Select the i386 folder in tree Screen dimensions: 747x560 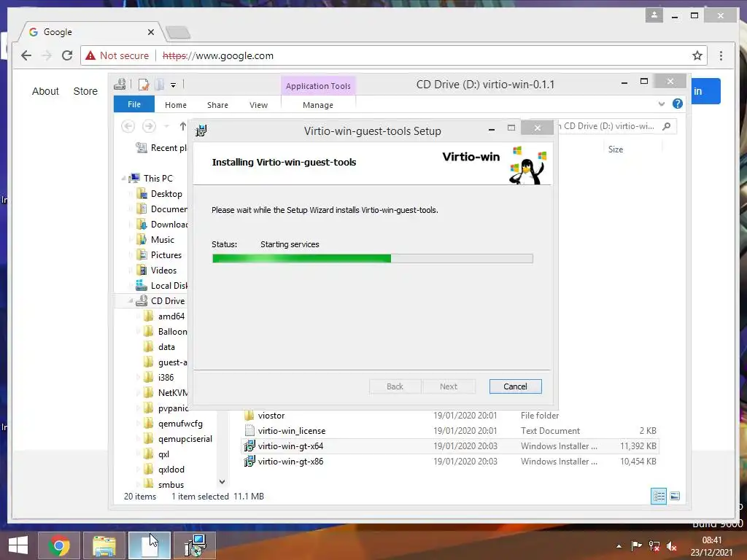tap(166, 377)
